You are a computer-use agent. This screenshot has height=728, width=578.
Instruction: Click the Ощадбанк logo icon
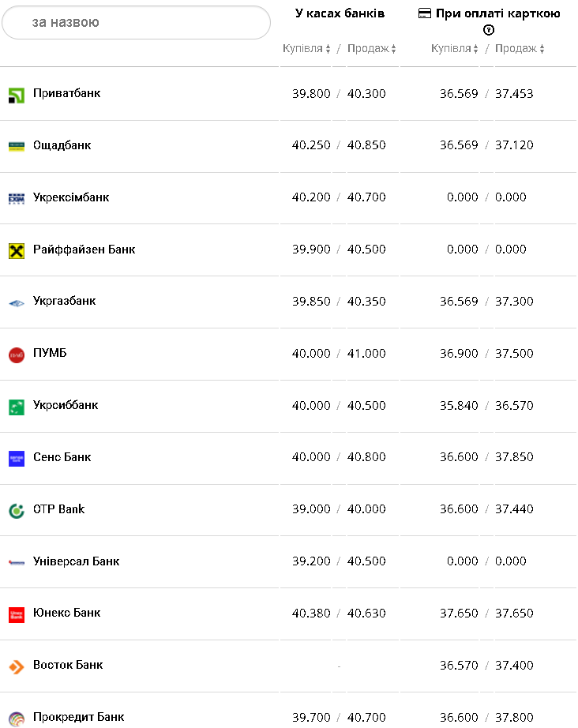click(17, 146)
